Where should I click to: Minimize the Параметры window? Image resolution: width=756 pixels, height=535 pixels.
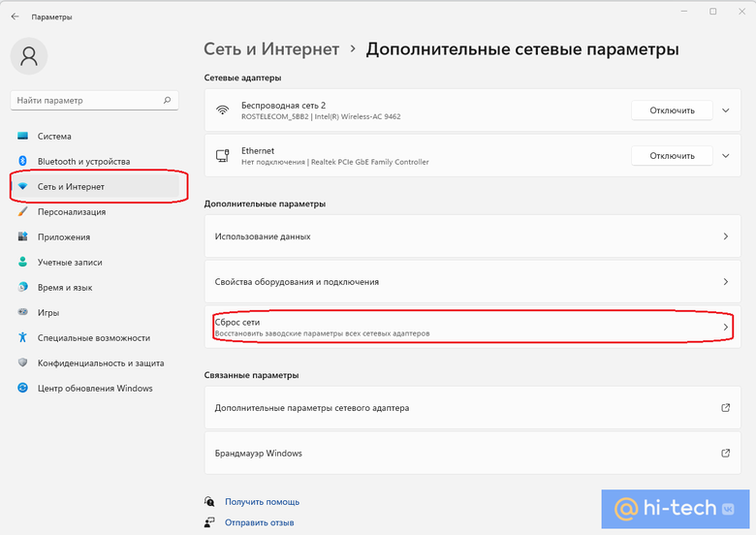(684, 11)
